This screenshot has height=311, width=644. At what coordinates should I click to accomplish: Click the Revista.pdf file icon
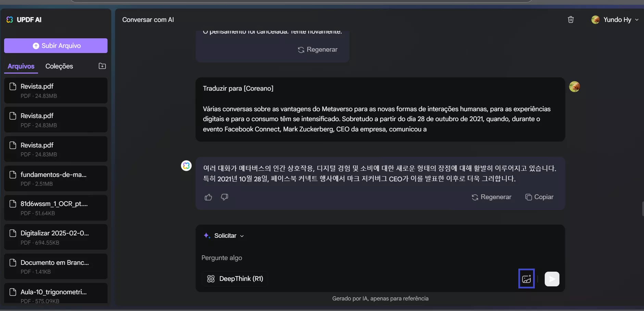[x=13, y=87]
